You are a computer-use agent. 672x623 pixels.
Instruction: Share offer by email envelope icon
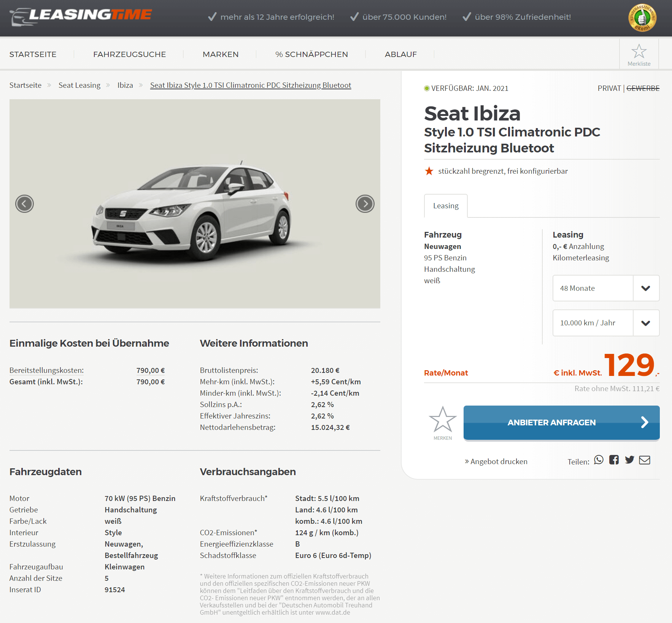[645, 460]
